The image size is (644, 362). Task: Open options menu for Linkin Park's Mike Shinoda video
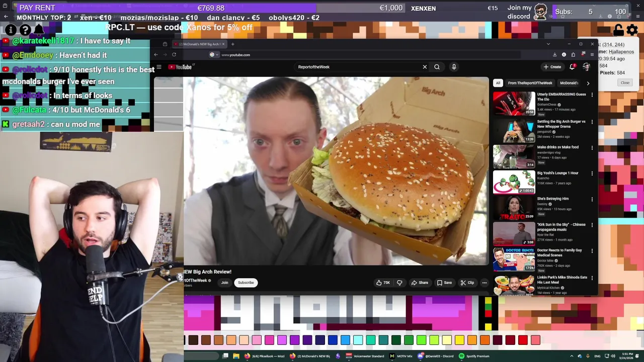point(592,278)
